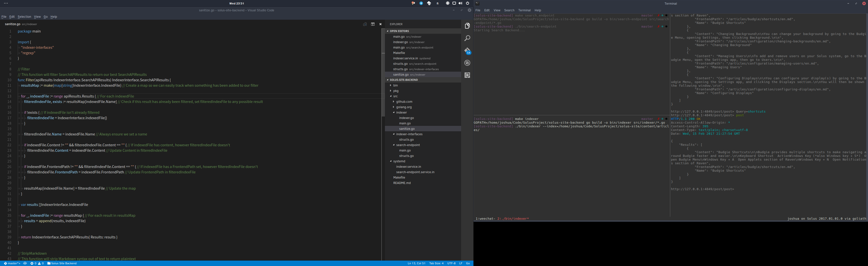Open the Search view in the activity bar

click(x=467, y=38)
